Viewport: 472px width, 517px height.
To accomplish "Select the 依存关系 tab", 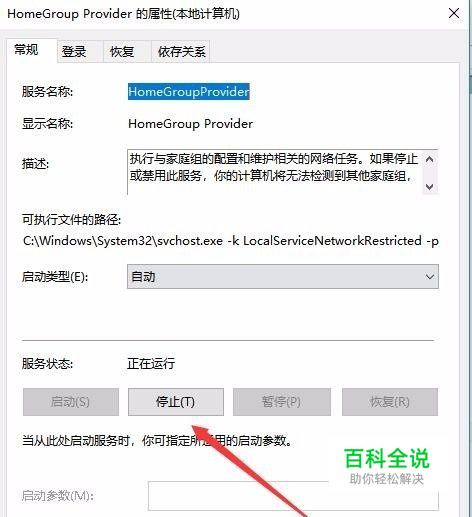I will click(181, 52).
